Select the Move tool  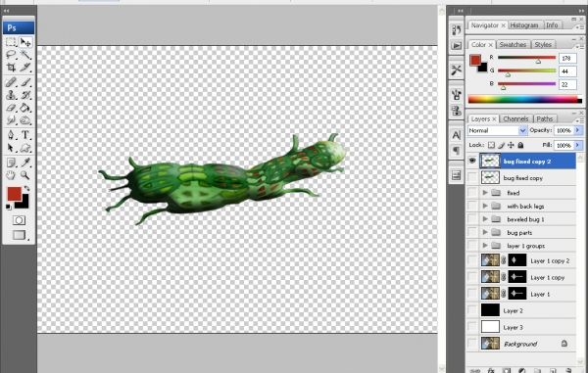(25, 42)
